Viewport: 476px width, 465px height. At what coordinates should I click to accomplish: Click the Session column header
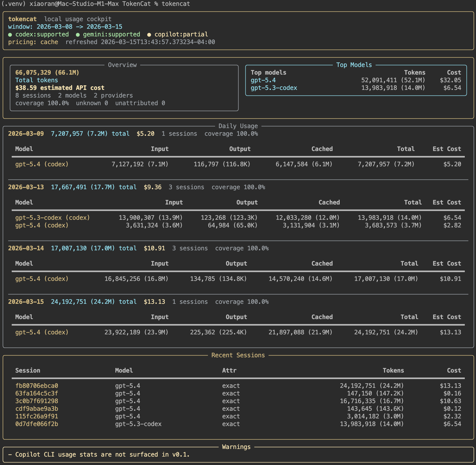tap(28, 371)
